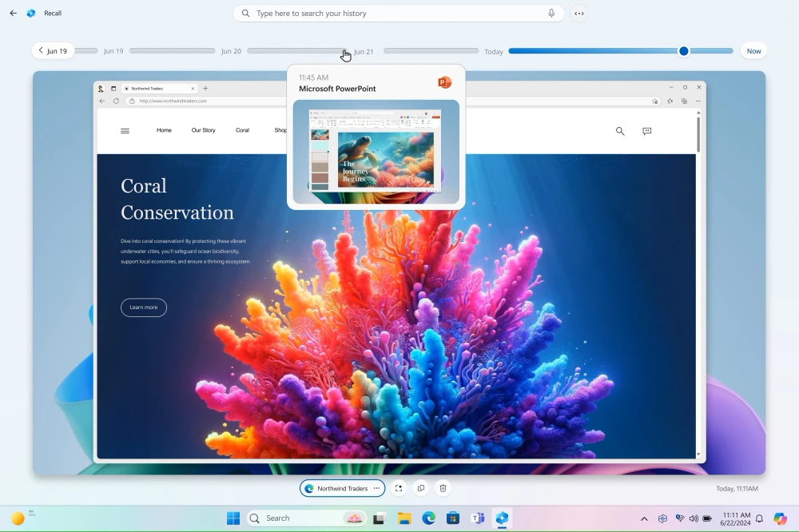This screenshot has width=799, height=532.
Task: Open a new browser tab with plus
Action: [205, 88]
